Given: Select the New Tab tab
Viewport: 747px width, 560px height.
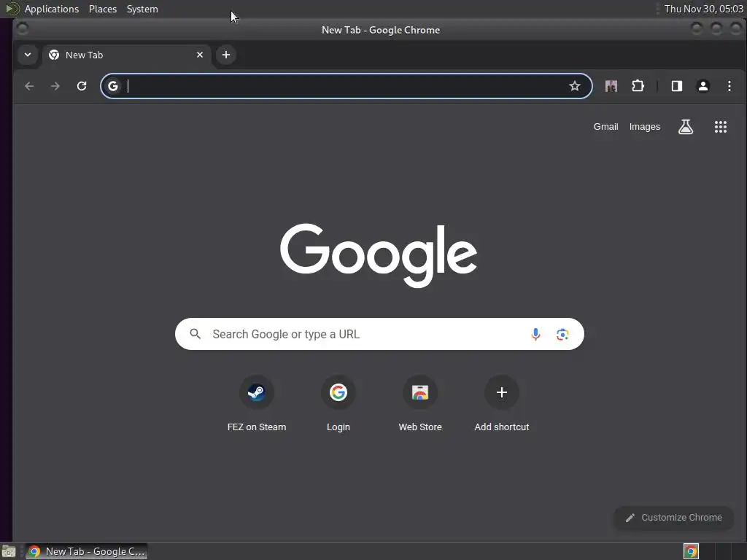Looking at the screenshot, I should click(x=126, y=55).
